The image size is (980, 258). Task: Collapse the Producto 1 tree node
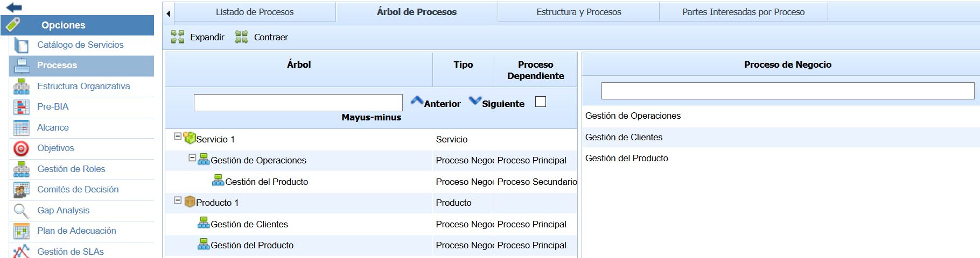(x=178, y=200)
